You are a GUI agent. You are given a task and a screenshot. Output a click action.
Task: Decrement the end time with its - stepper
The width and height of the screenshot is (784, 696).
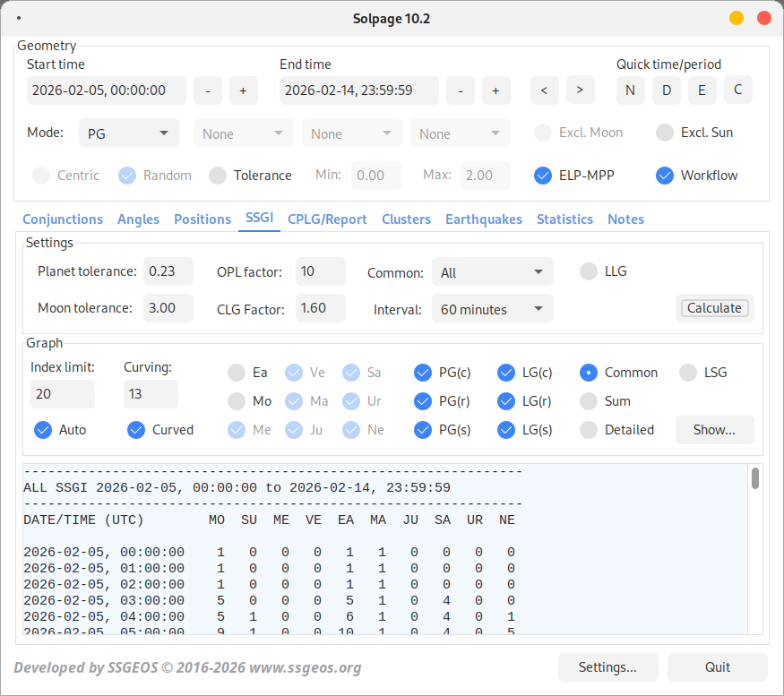[x=461, y=90]
